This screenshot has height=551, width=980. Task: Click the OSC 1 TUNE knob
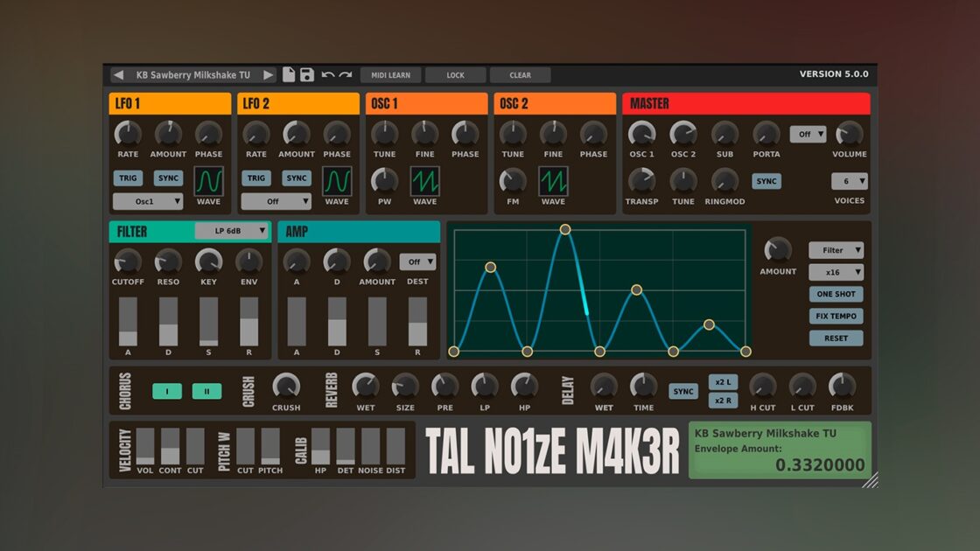(x=384, y=134)
